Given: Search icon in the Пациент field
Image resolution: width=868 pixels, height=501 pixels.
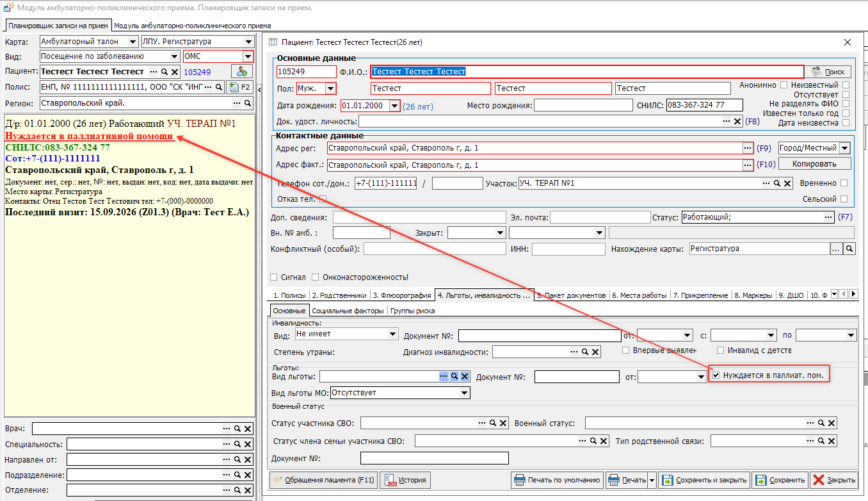Looking at the screenshot, I should 164,72.
